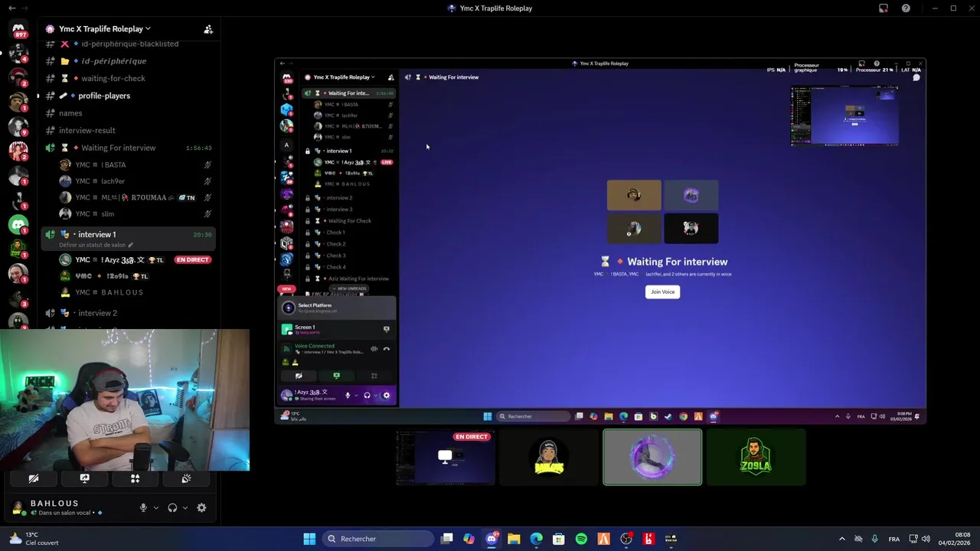Open Spotify from the taskbar
The image size is (980, 551).
click(581, 539)
